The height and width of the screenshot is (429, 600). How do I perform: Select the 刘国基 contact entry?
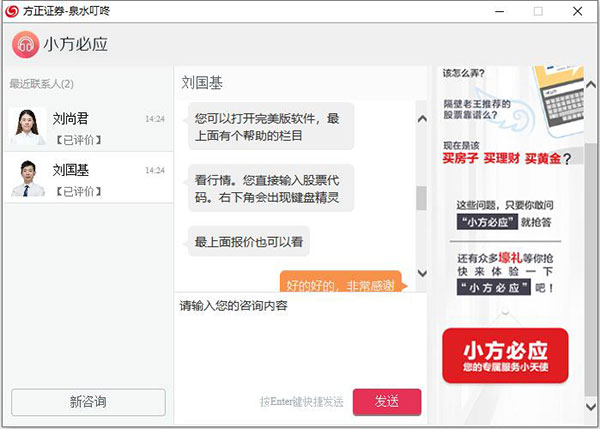pyautogui.click(x=88, y=177)
